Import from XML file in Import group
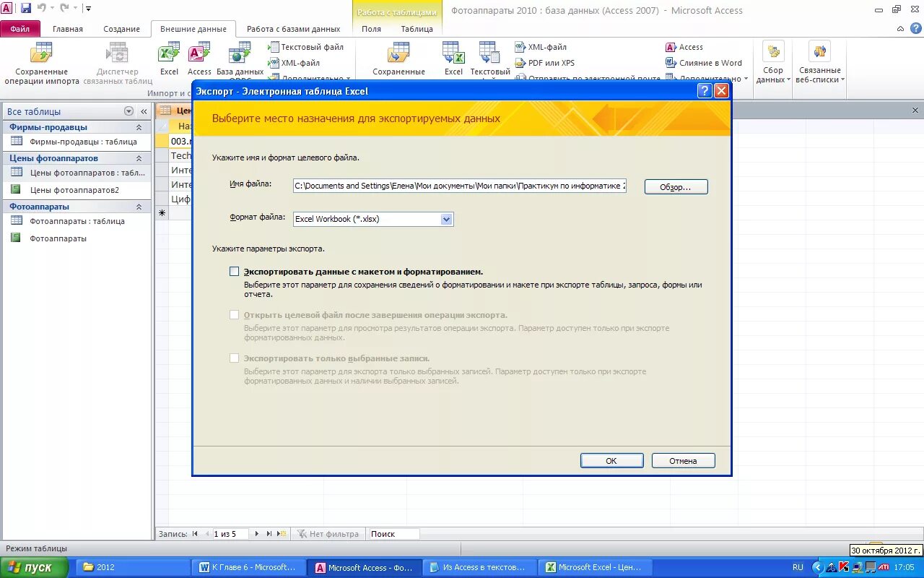The height and width of the screenshot is (578, 924). [x=294, y=63]
